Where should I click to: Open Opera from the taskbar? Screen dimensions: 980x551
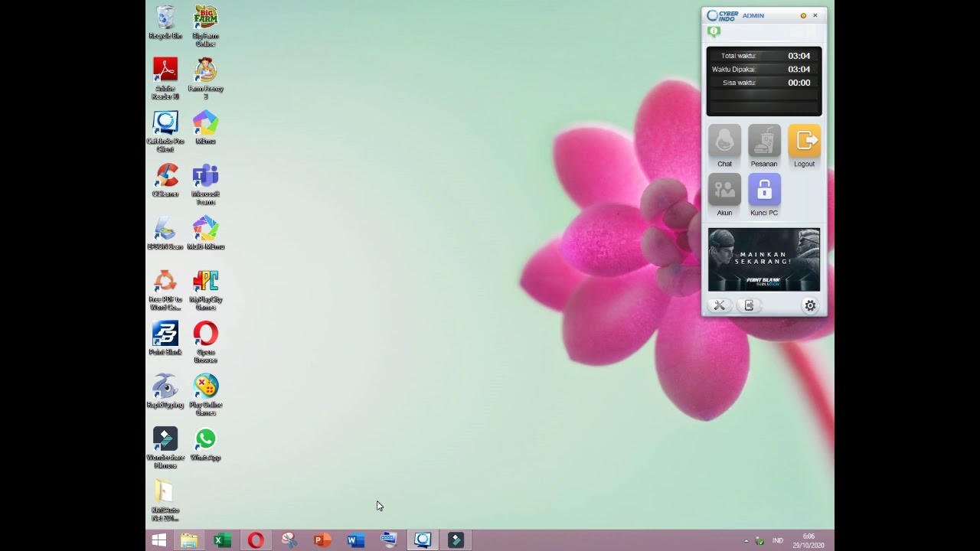tap(256, 540)
